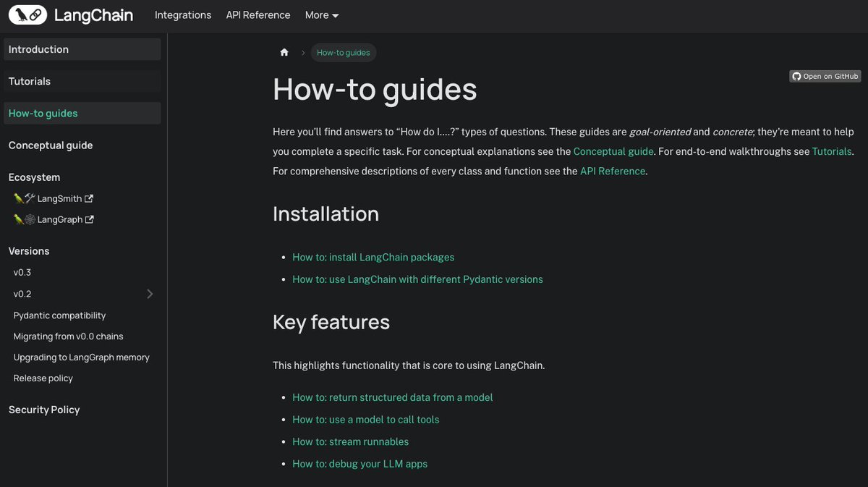This screenshot has height=487, width=868.
Task: Open How to: use LangChain with different Pydantic versions
Action: click(x=417, y=279)
